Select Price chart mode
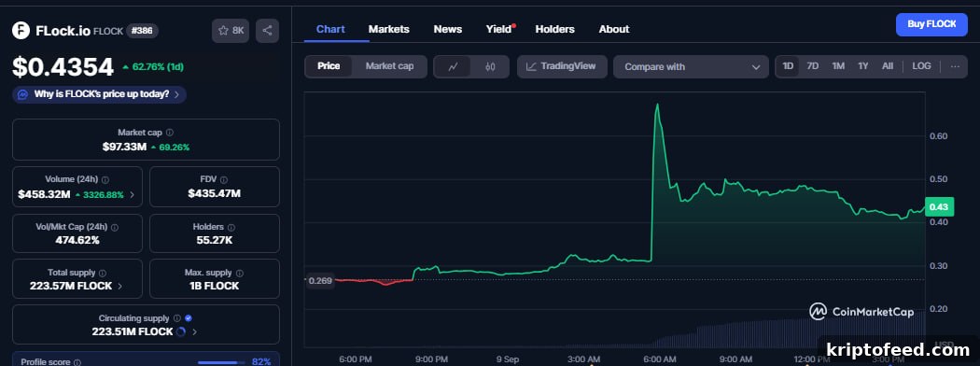980x366 pixels. [329, 66]
